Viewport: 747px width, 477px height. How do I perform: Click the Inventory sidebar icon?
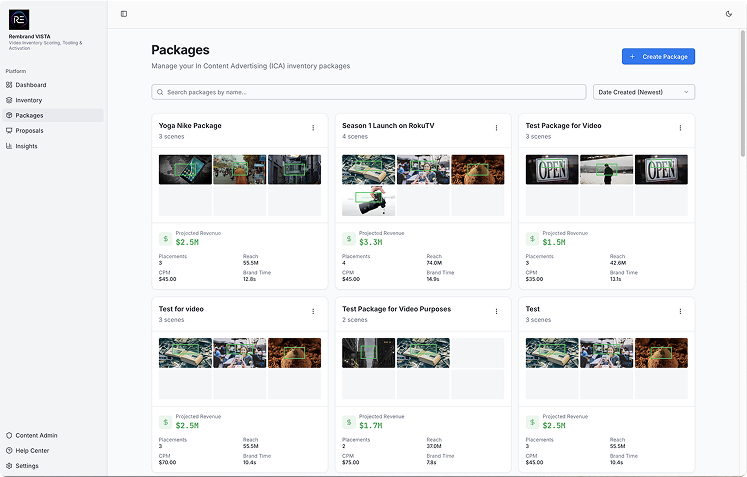coord(9,100)
